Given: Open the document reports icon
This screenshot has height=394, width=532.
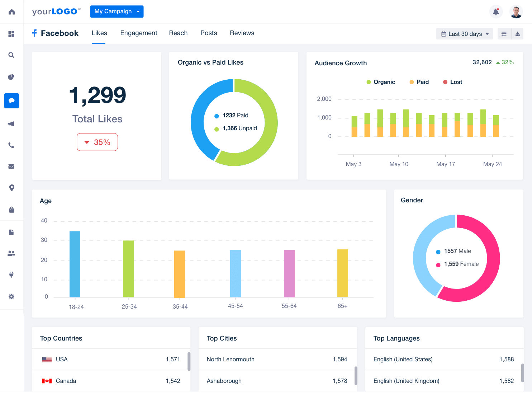Looking at the screenshot, I should [x=11, y=232].
